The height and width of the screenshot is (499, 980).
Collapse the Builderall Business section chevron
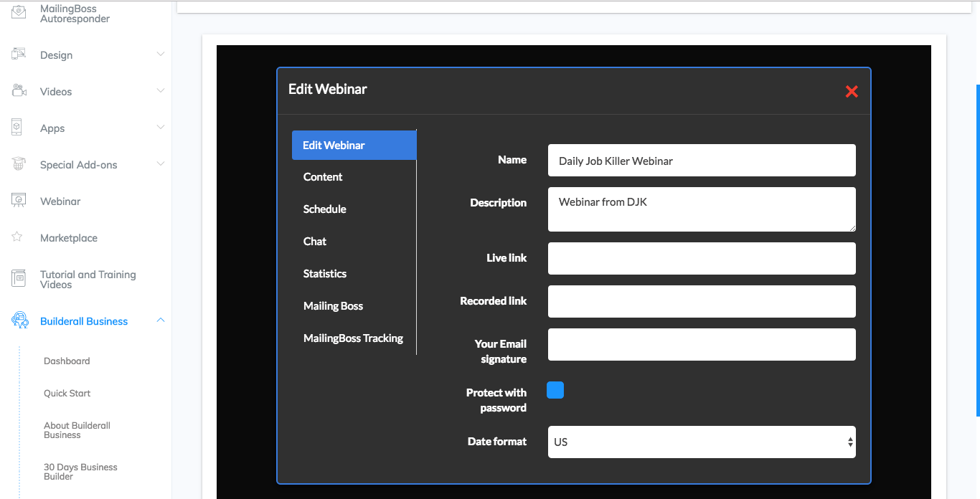point(161,320)
